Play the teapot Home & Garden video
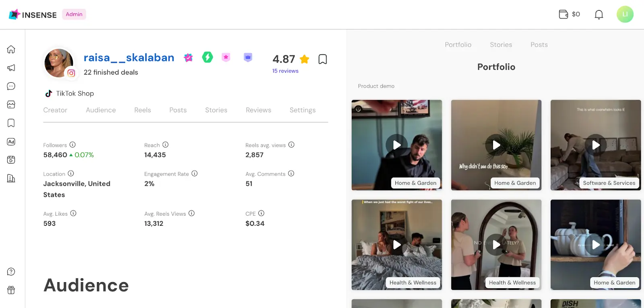The height and width of the screenshot is (308, 644). [596, 245]
